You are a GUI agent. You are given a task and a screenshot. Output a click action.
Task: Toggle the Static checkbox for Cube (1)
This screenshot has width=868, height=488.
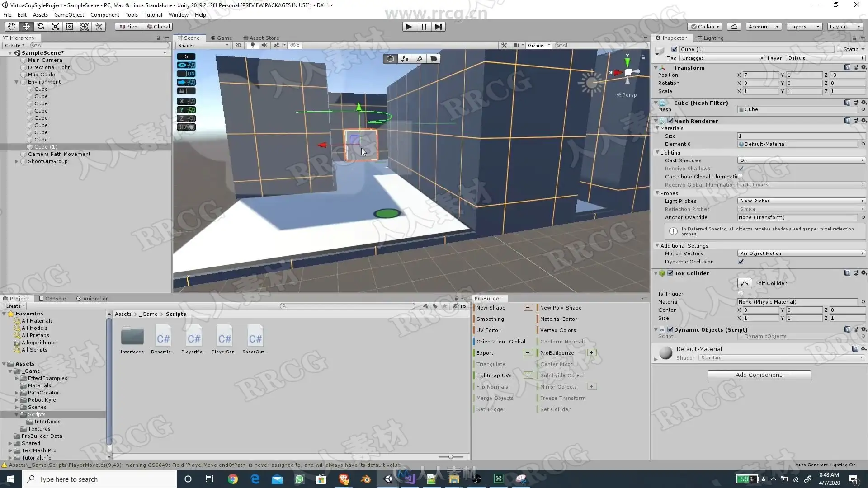point(840,49)
